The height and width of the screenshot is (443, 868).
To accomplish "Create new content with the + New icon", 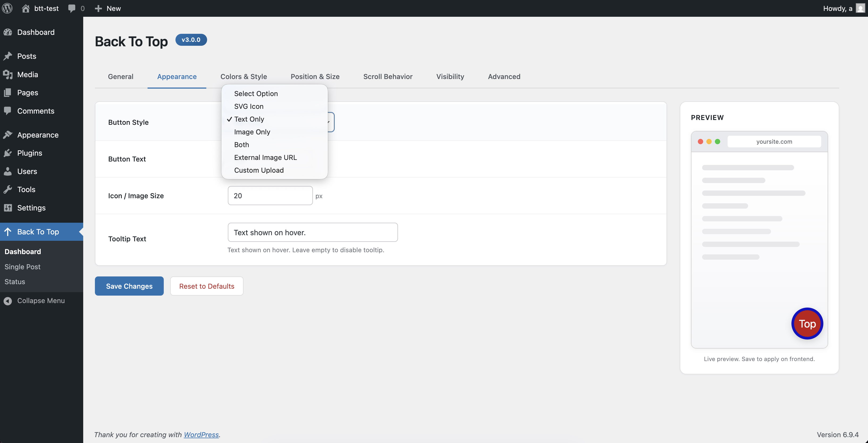I will 98,8.
